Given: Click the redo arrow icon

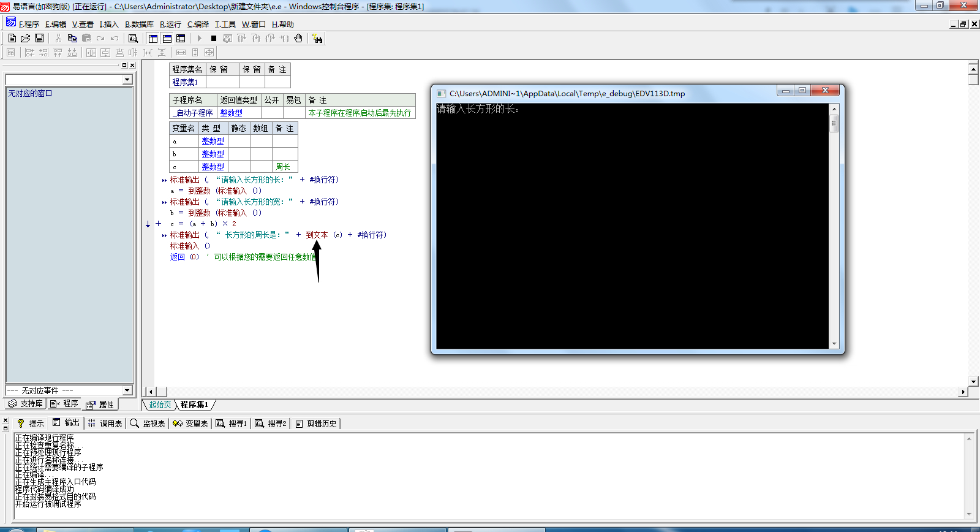Looking at the screenshot, I should coord(100,39).
